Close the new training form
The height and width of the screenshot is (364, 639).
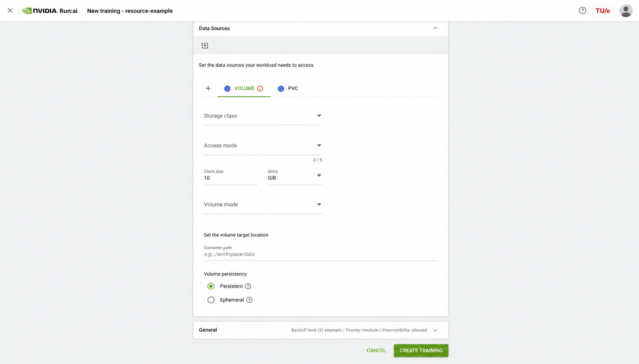click(x=10, y=11)
